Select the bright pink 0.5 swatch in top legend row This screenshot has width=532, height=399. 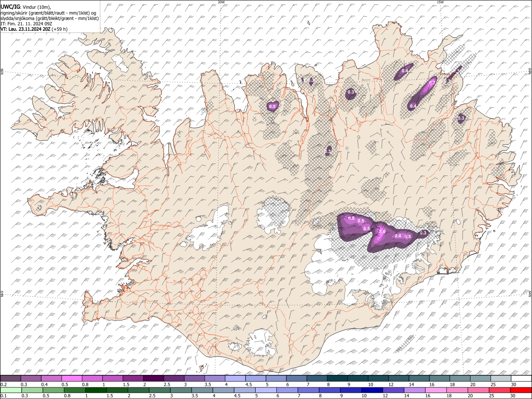coord(71,378)
